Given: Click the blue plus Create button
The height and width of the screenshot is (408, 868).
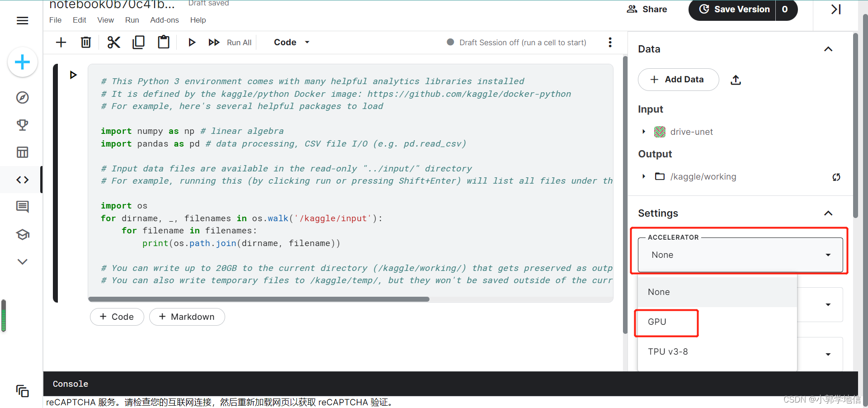Looking at the screenshot, I should tap(22, 62).
